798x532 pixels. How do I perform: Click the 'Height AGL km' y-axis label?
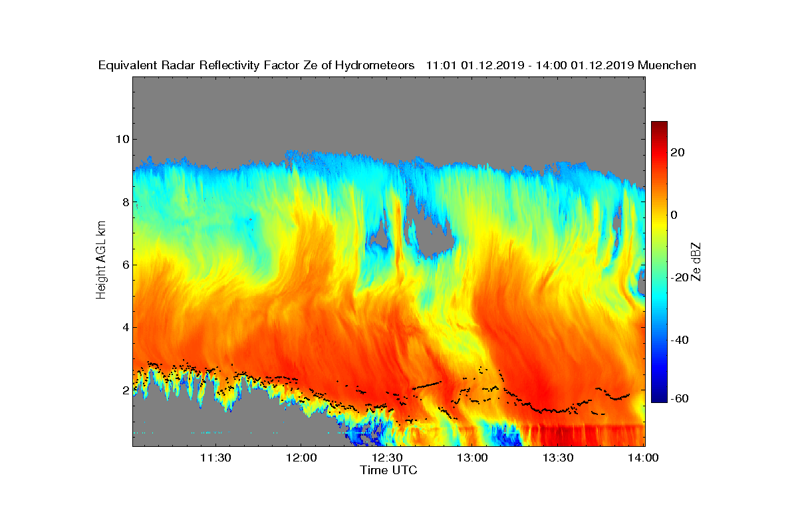pyautogui.click(x=101, y=260)
